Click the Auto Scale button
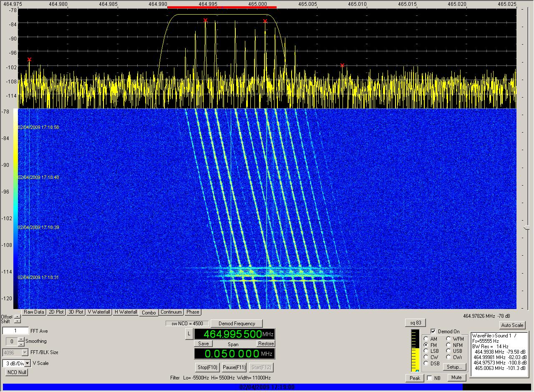Screen dimensions: 534x392 click(x=512, y=325)
